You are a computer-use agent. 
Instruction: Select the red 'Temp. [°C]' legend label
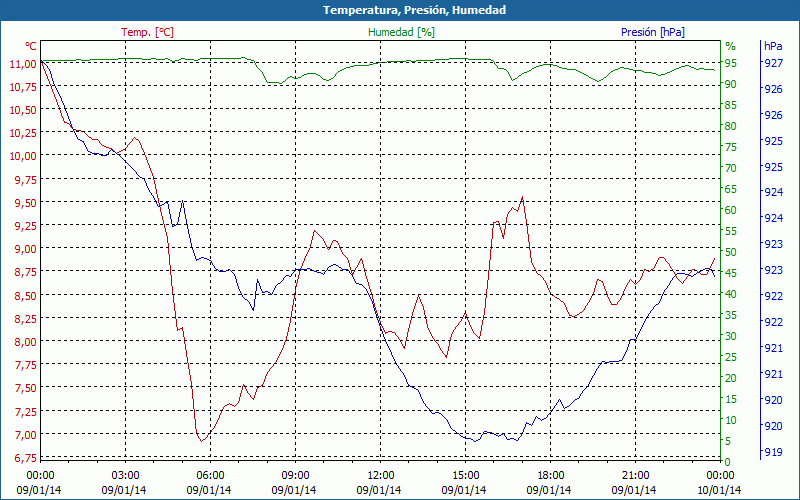point(147,32)
